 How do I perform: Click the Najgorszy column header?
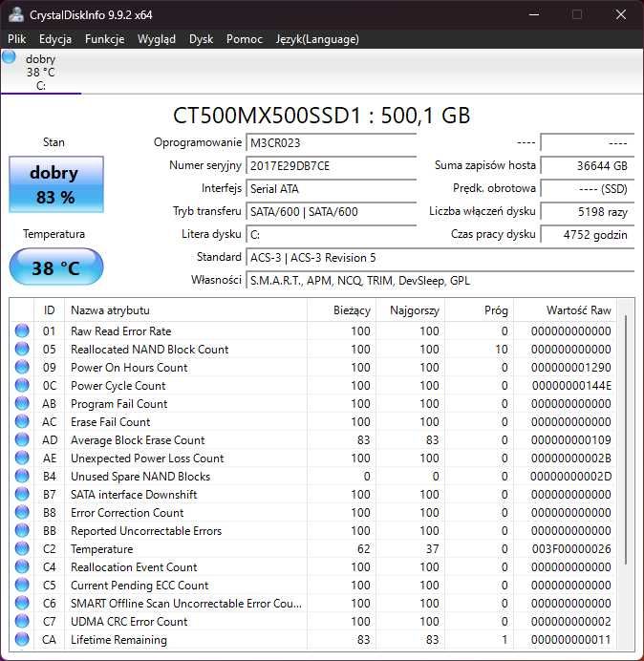pos(410,310)
